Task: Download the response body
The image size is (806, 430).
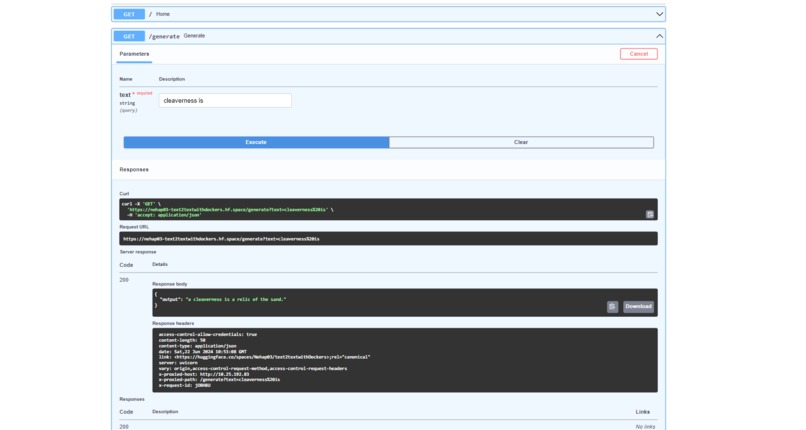Action: 638,306
